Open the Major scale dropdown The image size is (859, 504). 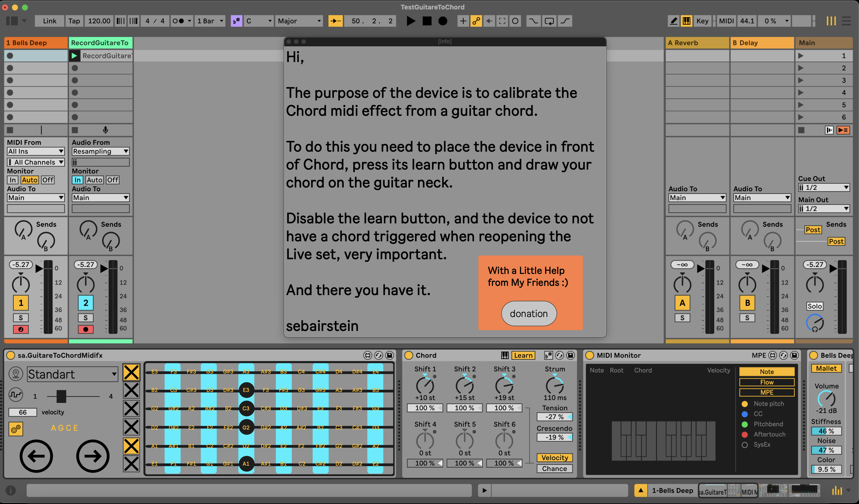pyautogui.click(x=299, y=21)
